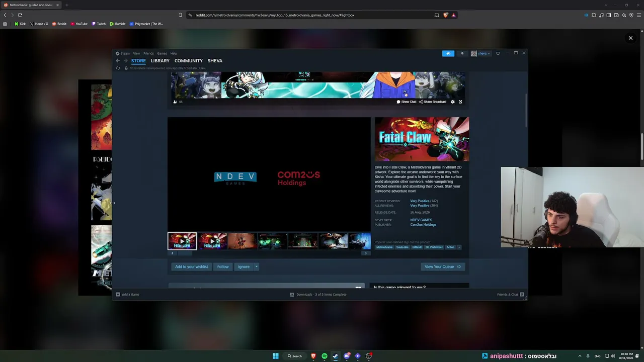Click Add a Game in Steam footer

point(128,295)
